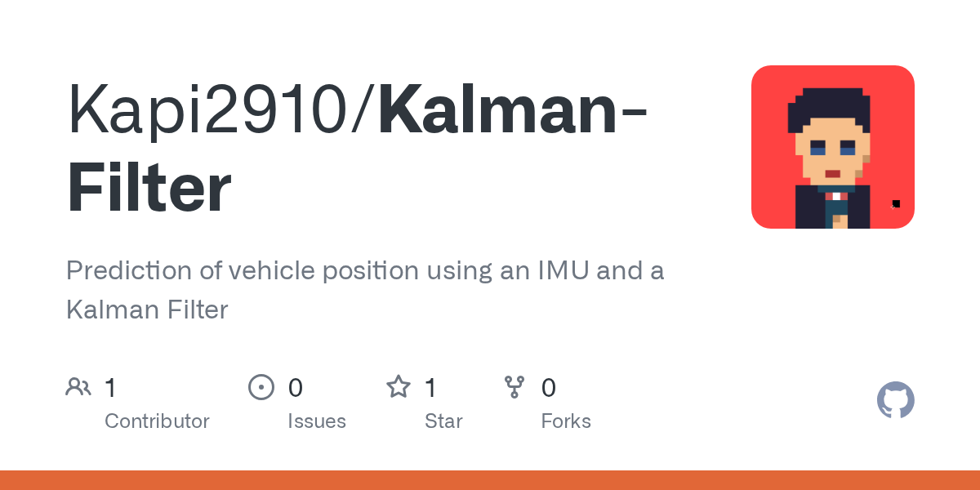
Task: Click the pixel-art user avatar
Action: [x=833, y=147]
